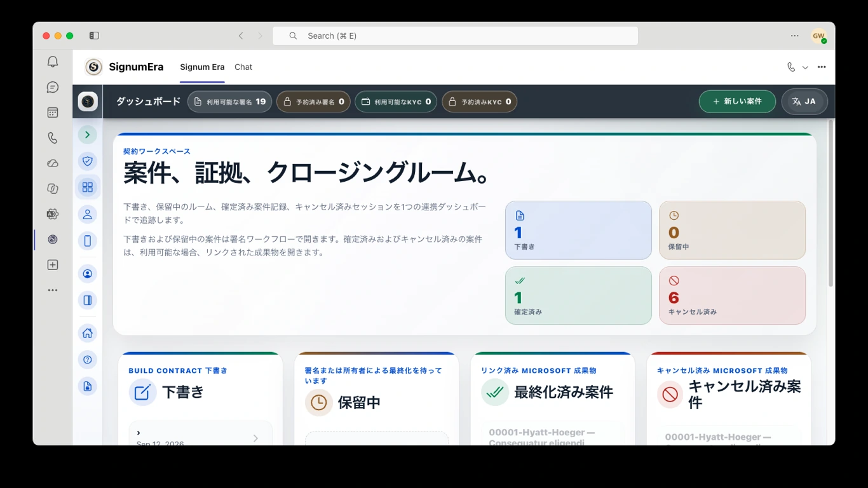The width and height of the screenshot is (868, 488).
Task: Open JA language selector
Action: pos(804,102)
